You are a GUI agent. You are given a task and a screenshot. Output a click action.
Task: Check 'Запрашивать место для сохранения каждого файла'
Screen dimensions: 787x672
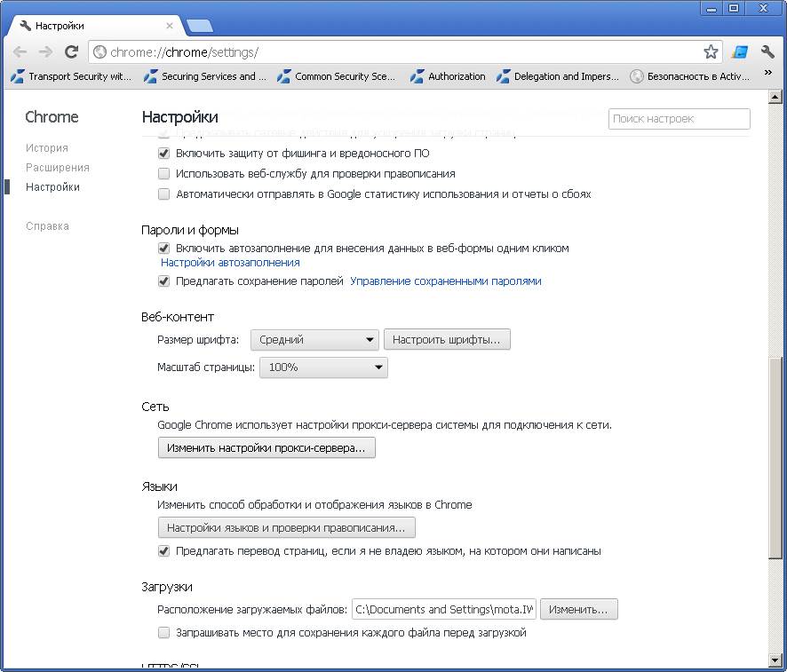click(x=163, y=632)
